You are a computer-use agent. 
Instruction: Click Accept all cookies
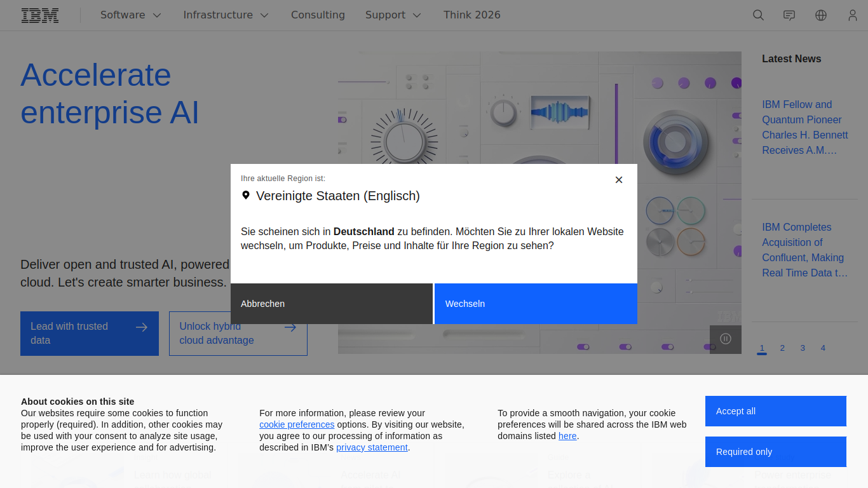tap(776, 411)
